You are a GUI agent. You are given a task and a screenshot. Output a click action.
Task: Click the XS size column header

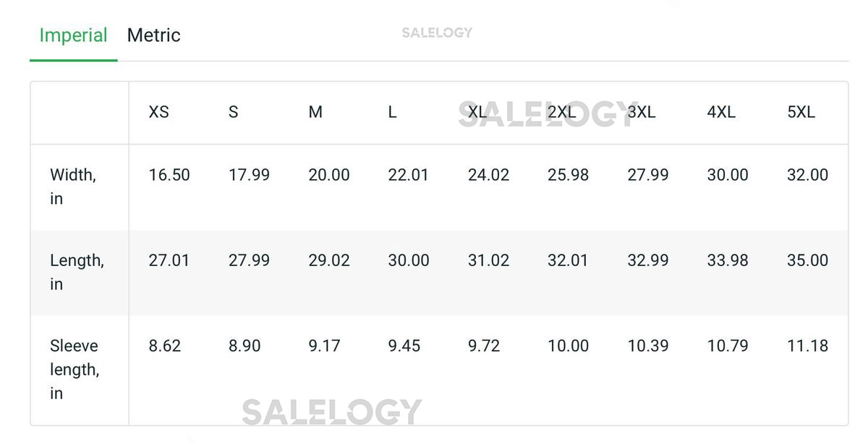click(x=158, y=112)
